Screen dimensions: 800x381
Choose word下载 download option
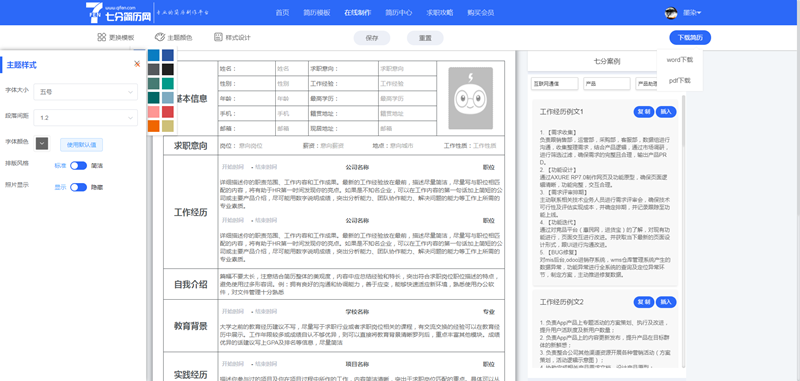pos(680,60)
